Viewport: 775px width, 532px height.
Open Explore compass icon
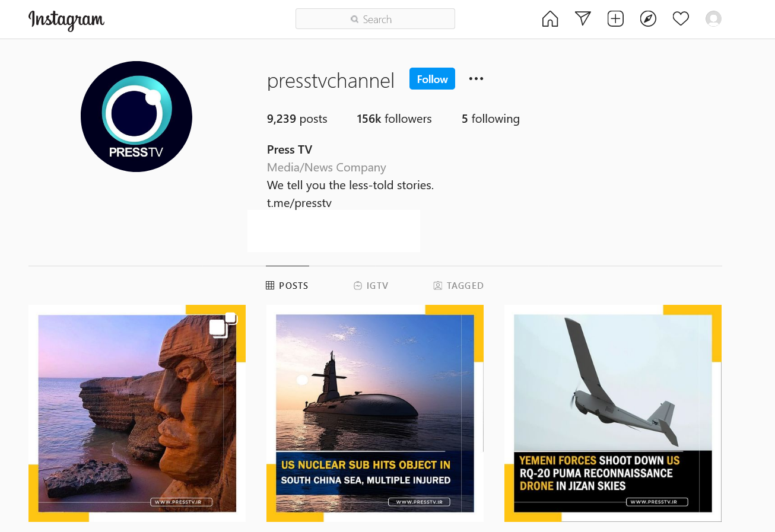(648, 19)
